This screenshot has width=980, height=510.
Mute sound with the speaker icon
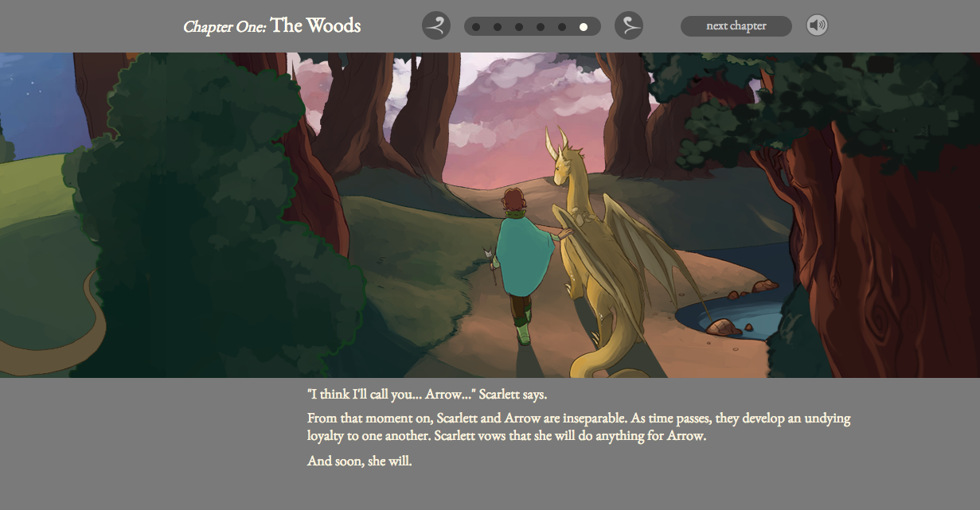click(817, 25)
